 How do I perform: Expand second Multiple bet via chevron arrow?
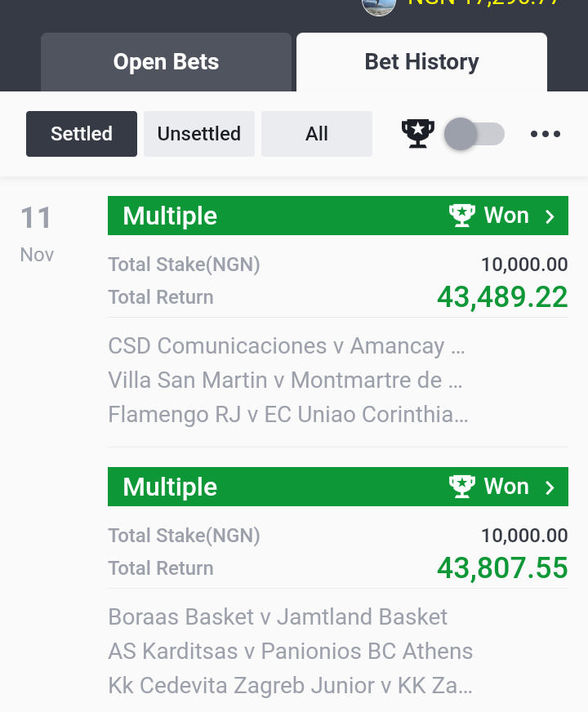pyautogui.click(x=550, y=487)
